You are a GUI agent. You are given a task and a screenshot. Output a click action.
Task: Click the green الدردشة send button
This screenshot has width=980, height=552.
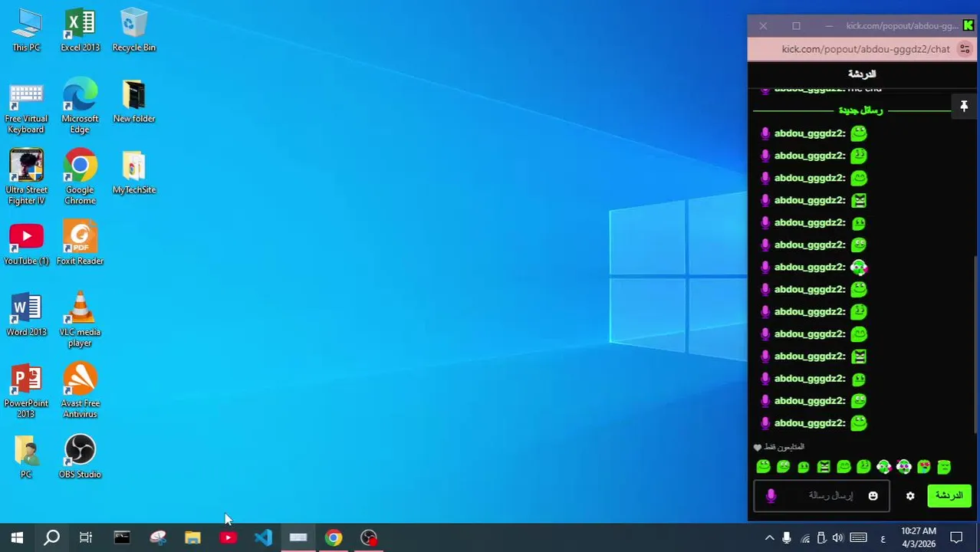(x=949, y=496)
